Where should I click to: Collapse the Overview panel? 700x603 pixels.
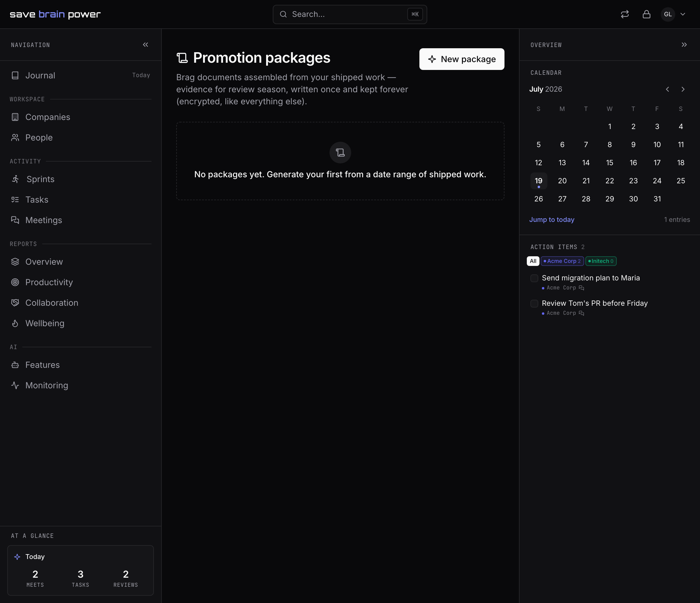click(x=684, y=45)
